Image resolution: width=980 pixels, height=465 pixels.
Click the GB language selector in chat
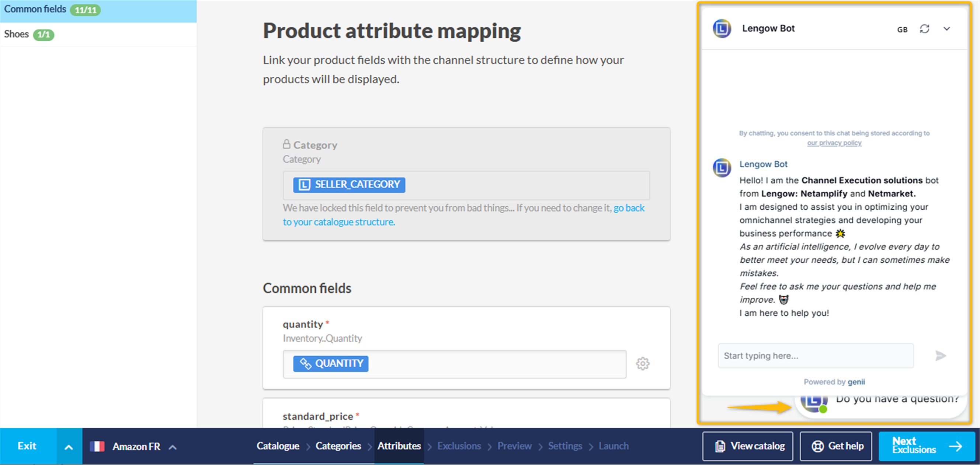click(902, 29)
